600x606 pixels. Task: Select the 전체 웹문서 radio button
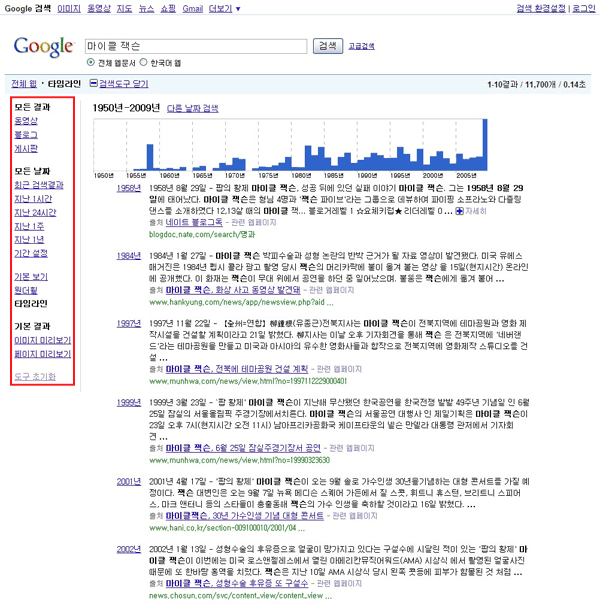[90, 62]
